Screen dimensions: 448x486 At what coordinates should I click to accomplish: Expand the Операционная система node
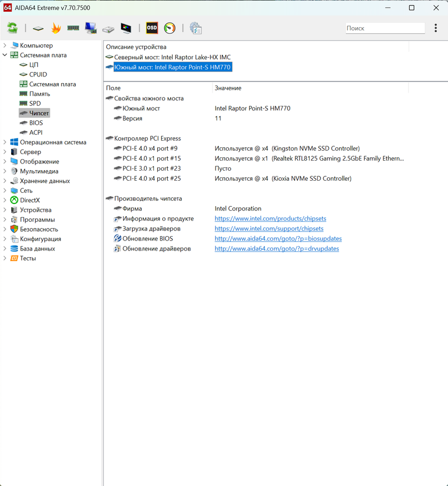pyautogui.click(x=4, y=142)
